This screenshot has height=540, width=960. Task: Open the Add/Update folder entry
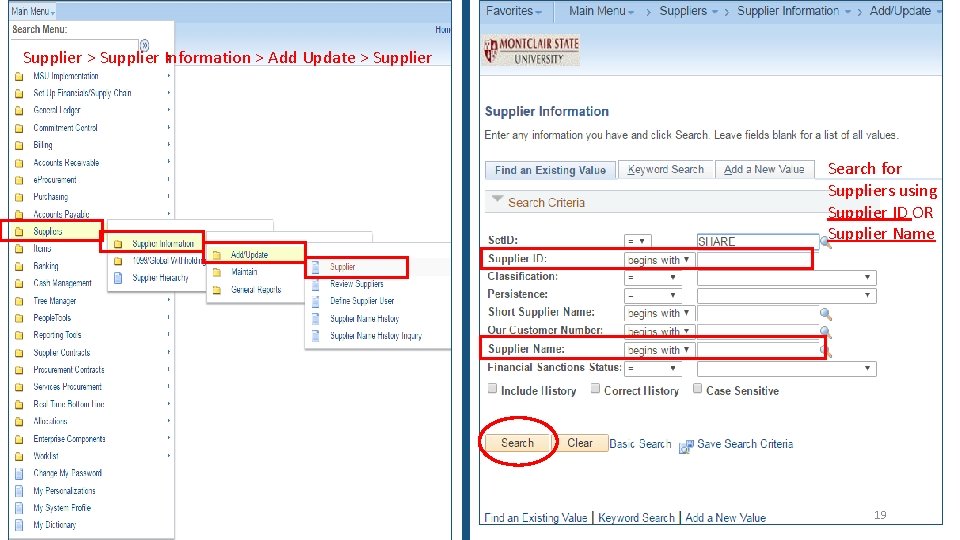[249, 254]
